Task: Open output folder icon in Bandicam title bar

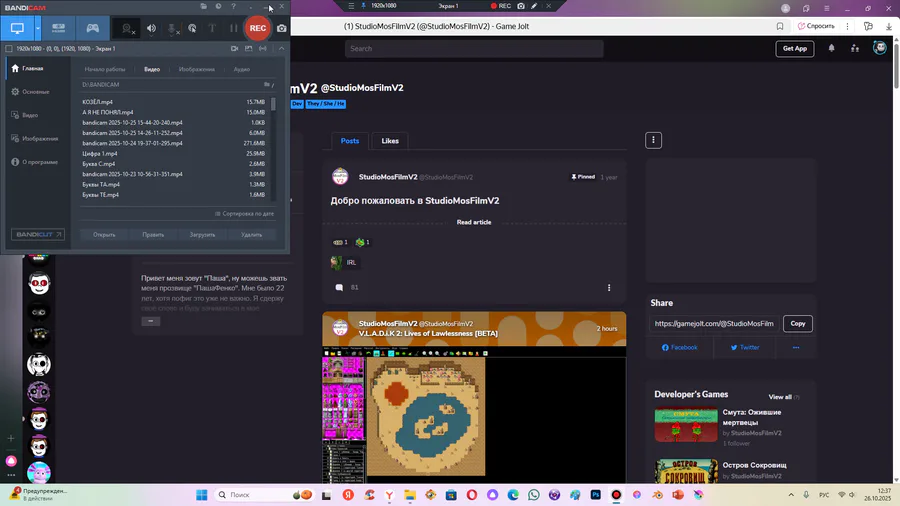Action: point(203,6)
